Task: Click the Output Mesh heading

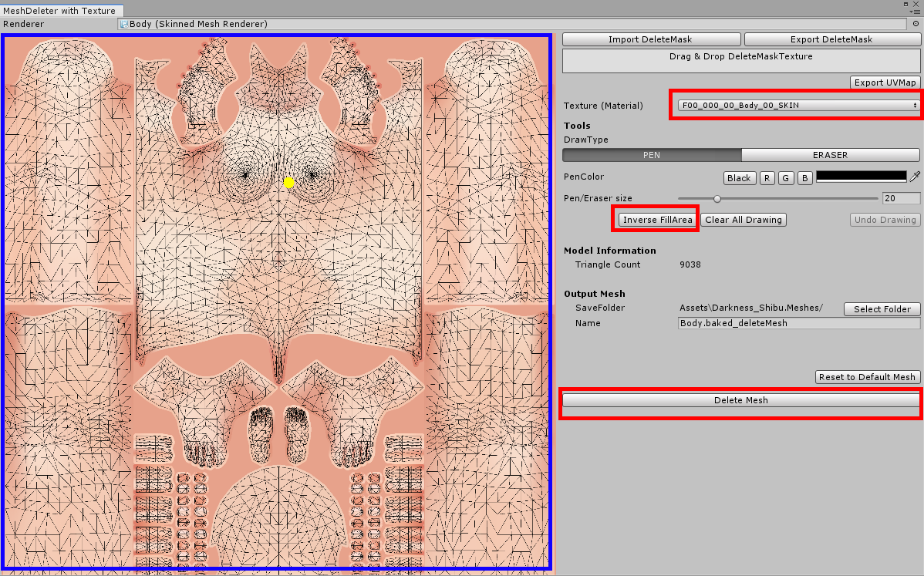Action: [595, 294]
